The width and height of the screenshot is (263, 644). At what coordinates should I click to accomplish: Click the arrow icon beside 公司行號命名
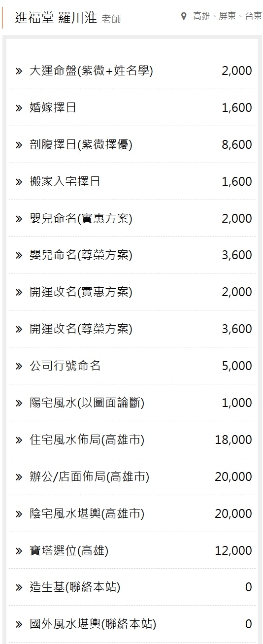[x=19, y=366]
